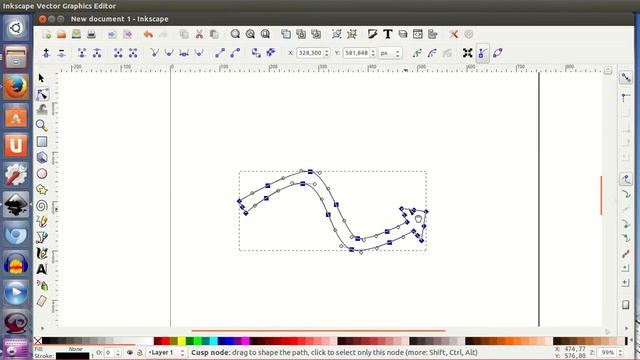Click the Print document icon
The image size is (640, 360).
91,34
